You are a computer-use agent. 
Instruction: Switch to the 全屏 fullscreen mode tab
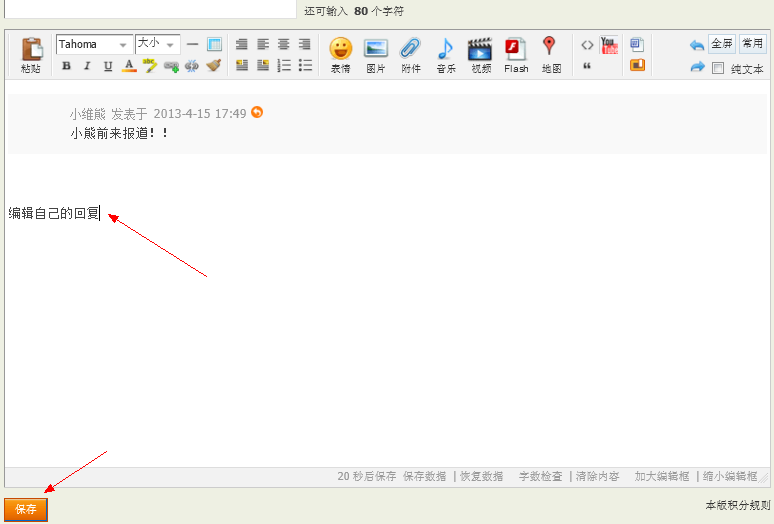point(721,44)
